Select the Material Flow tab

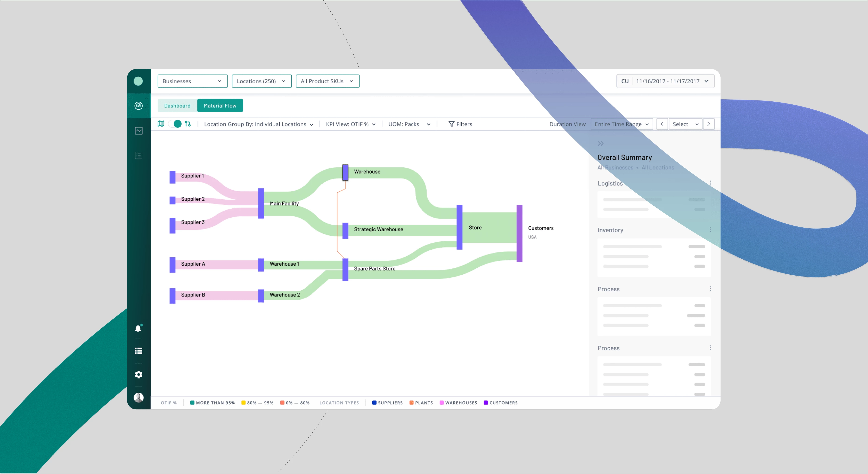(x=220, y=106)
